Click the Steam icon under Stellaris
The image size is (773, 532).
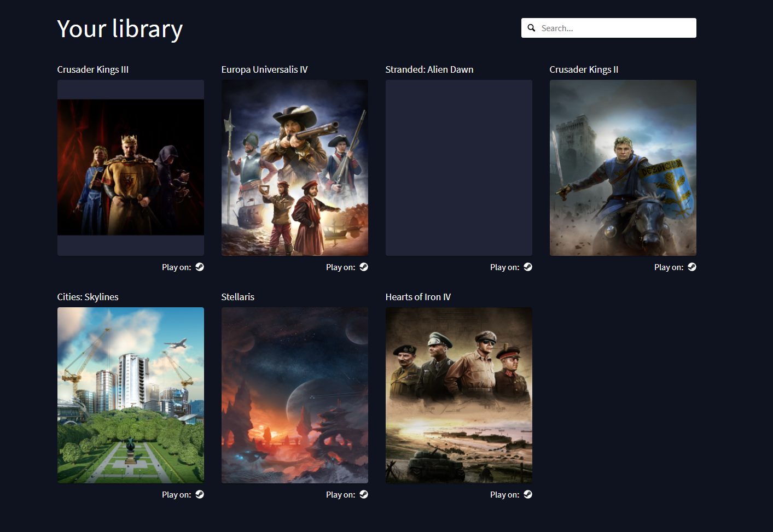(364, 494)
